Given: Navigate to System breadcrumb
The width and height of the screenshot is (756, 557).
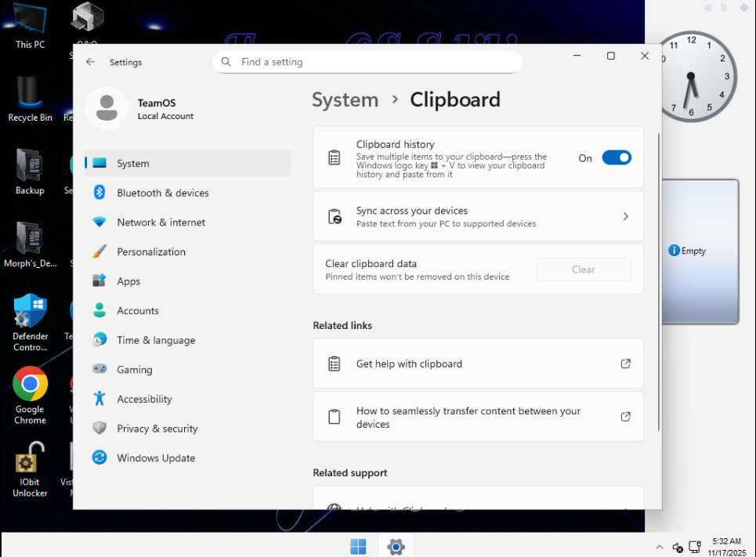Looking at the screenshot, I should click(x=345, y=100).
